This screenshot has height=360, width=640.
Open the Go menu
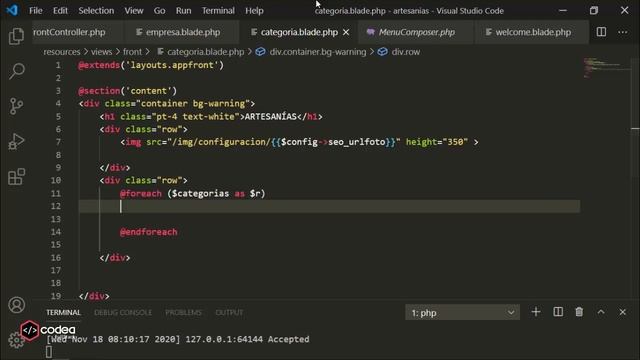(x=159, y=11)
